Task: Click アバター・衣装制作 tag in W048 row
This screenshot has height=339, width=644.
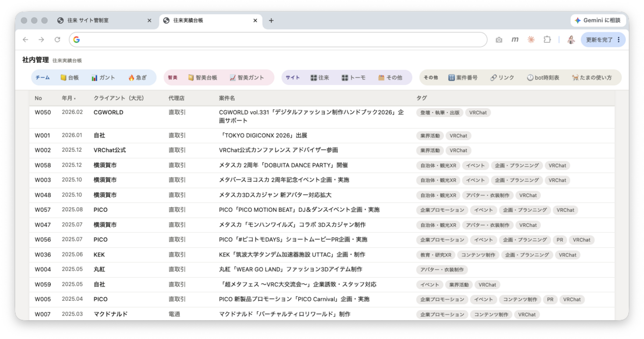Action: tap(488, 195)
